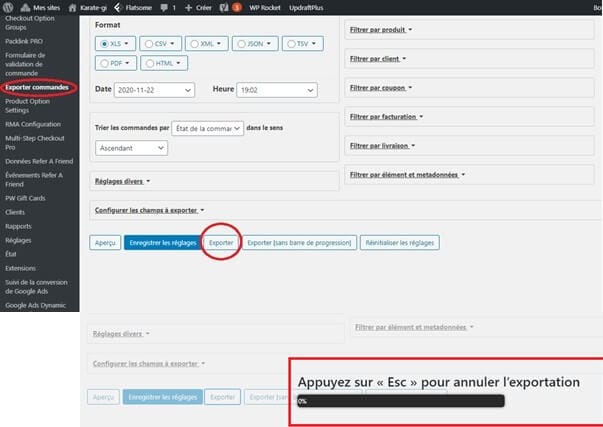Open the Ascendant sort direction dropdown
The image size is (603, 427).
point(132,148)
